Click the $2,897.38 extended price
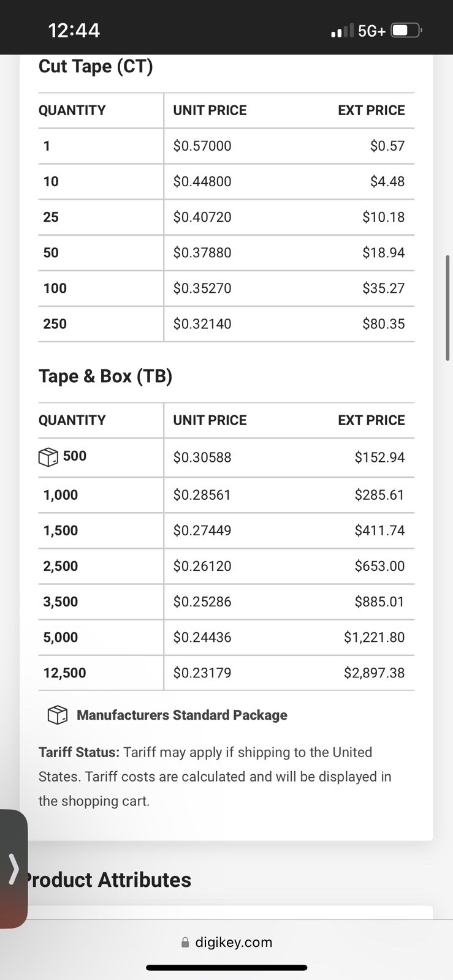 pos(374,673)
